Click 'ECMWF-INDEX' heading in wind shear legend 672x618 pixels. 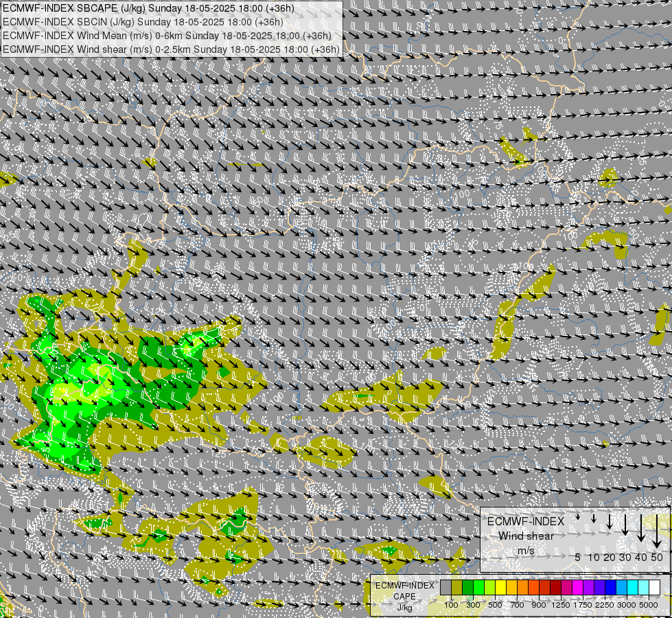click(526, 521)
